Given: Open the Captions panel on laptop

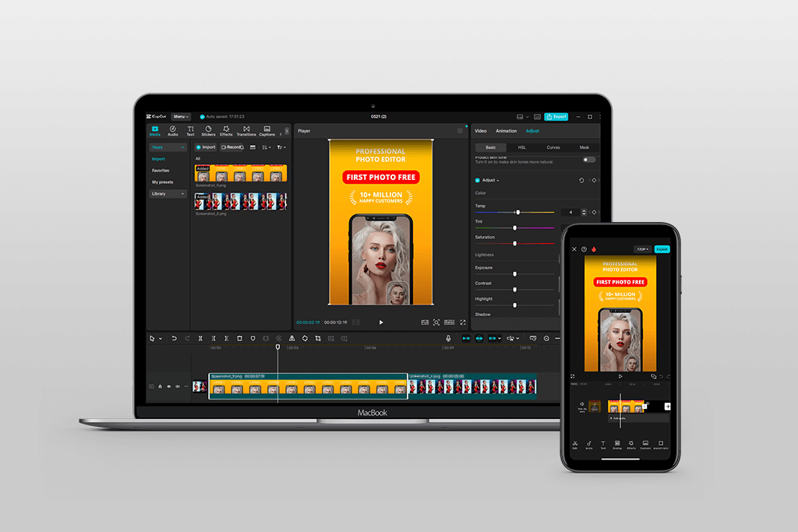Looking at the screenshot, I should (267, 131).
